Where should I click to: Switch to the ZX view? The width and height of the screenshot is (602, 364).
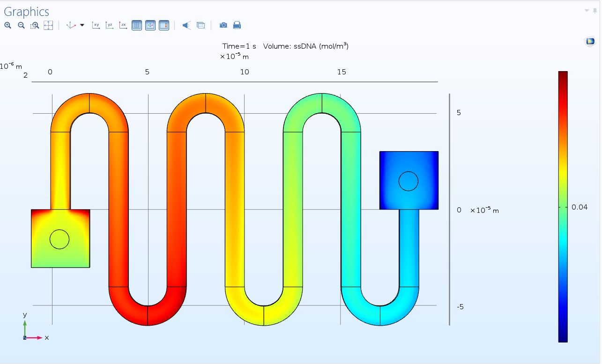point(123,25)
